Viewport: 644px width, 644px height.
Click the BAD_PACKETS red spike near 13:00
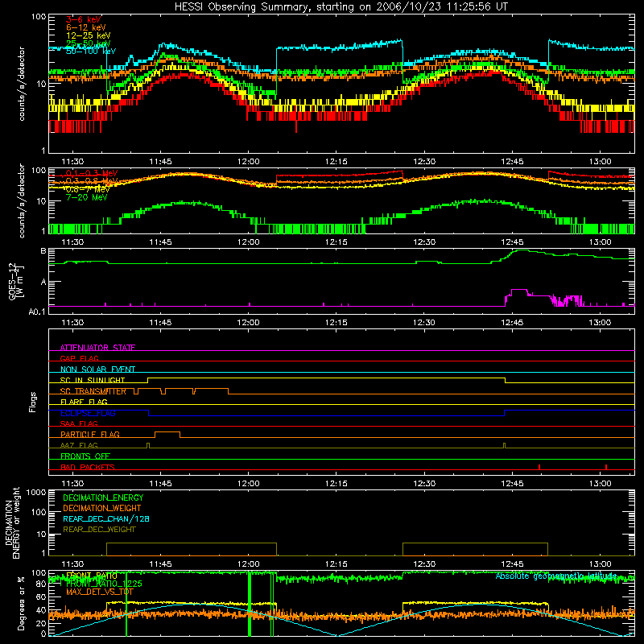(606, 467)
